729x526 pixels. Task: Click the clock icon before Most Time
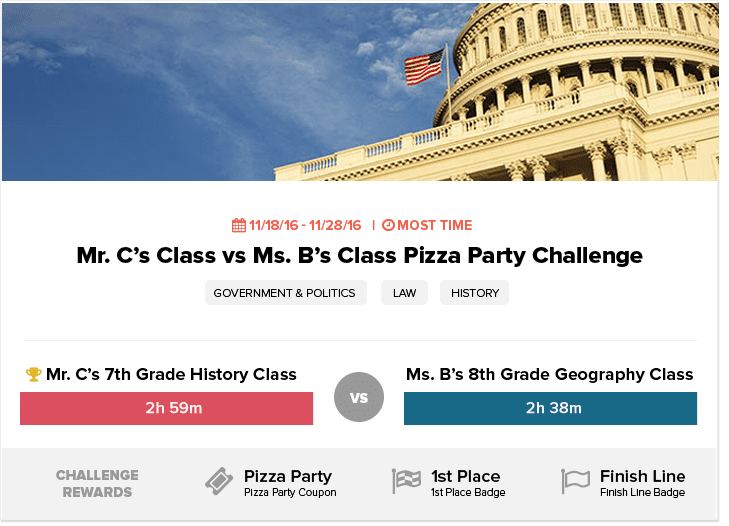pyautogui.click(x=388, y=226)
